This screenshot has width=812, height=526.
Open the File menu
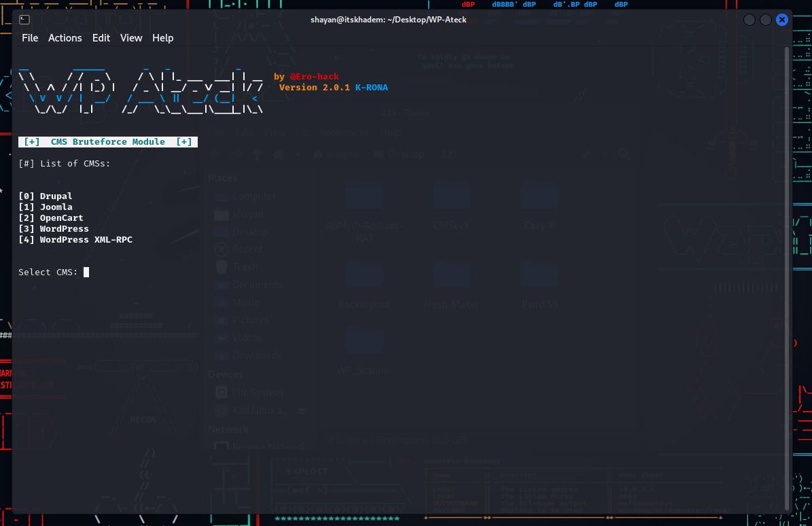coord(30,38)
